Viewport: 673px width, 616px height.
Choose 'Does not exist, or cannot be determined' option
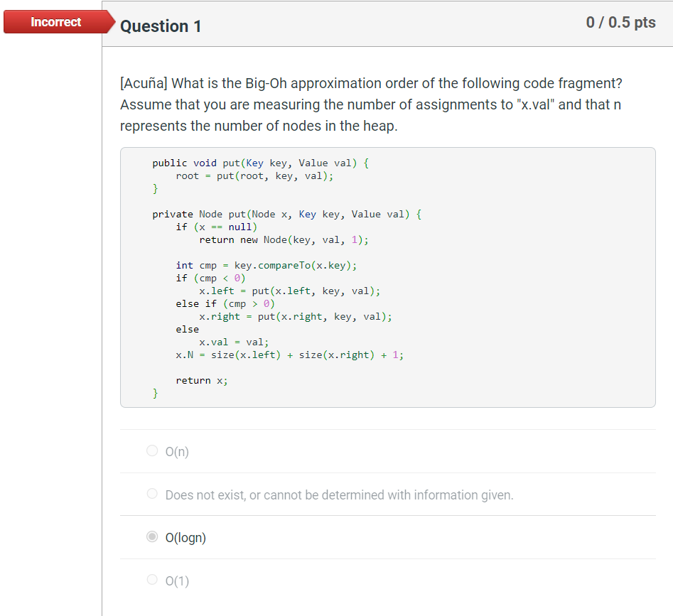(151, 494)
